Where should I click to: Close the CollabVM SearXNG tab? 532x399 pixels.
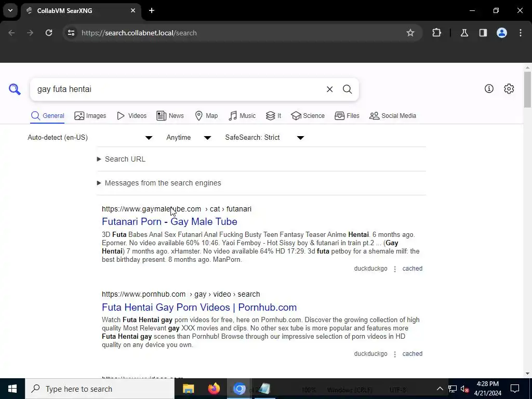[133, 10]
